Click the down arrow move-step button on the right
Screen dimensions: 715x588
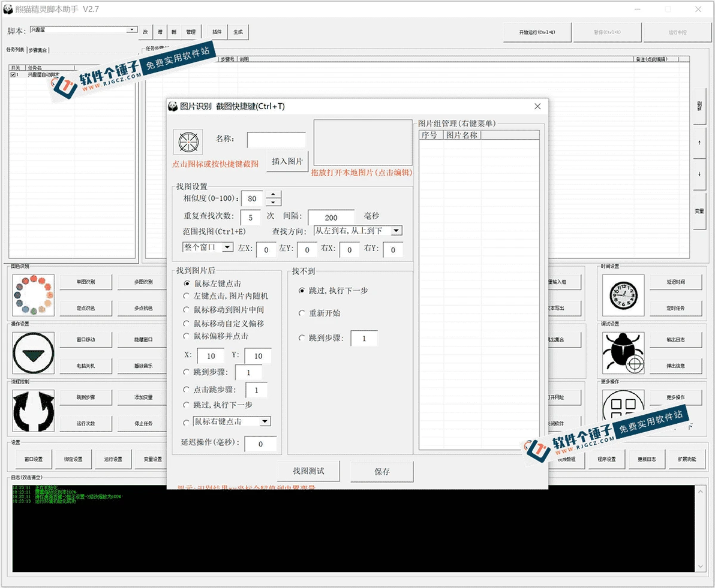click(x=699, y=174)
